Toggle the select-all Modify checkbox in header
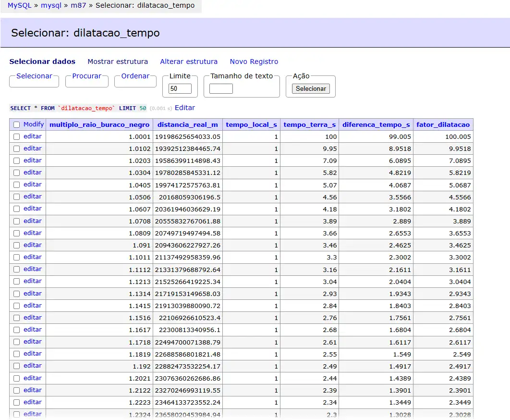The height and width of the screenshot is (420, 510). click(17, 124)
